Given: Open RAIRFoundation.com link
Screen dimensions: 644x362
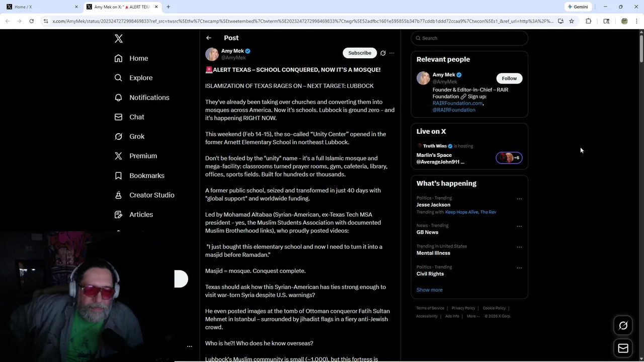Looking at the screenshot, I should click(458, 103).
